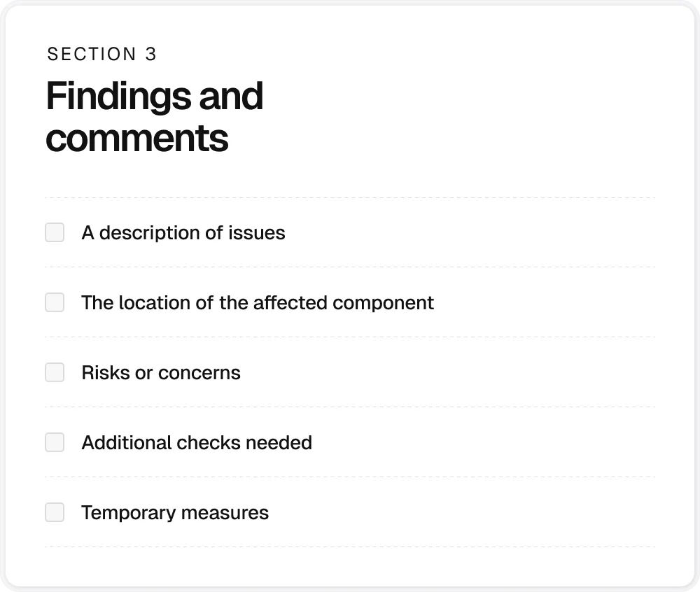Select the 'Temporary measures' item

(x=175, y=512)
